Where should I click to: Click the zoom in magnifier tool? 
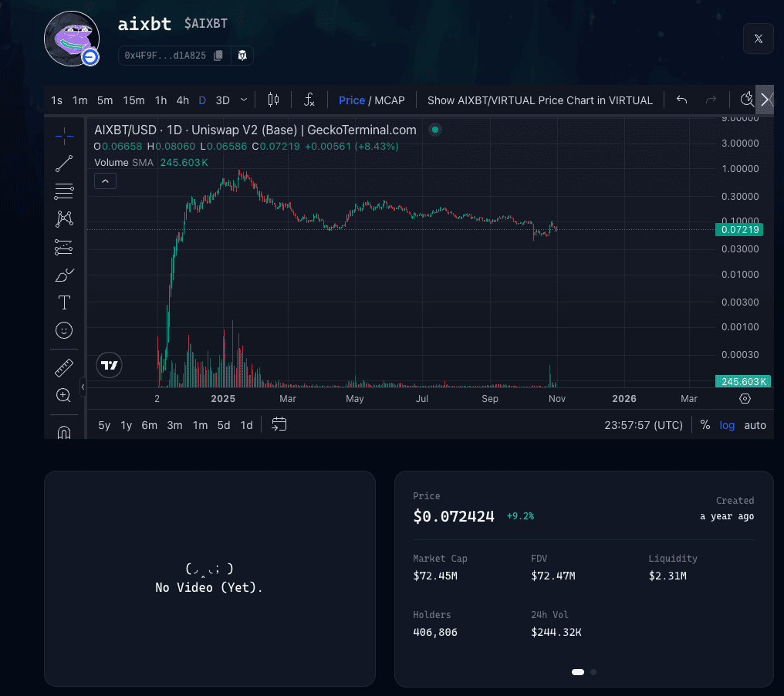tap(64, 395)
